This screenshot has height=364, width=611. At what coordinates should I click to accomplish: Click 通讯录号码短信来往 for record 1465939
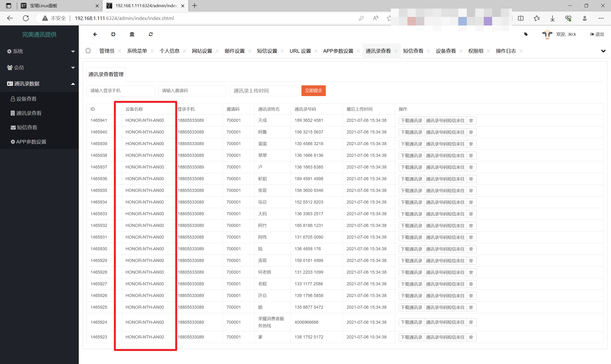pos(445,144)
